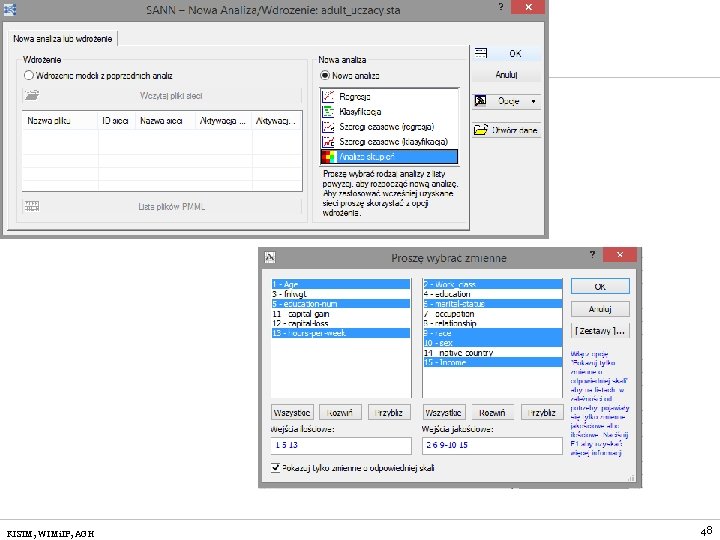Open the Zestawy sets button
This screenshot has width=720, height=540.
tap(600, 331)
